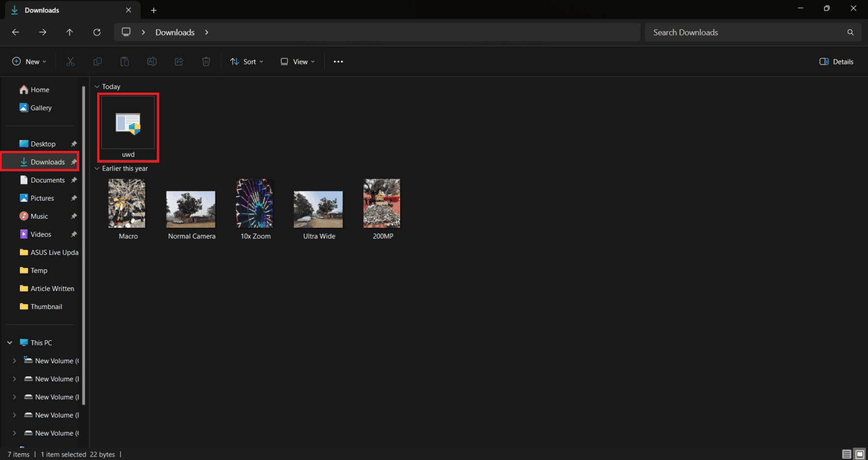Click the Delete trash icon
868x460 pixels.
(206, 62)
